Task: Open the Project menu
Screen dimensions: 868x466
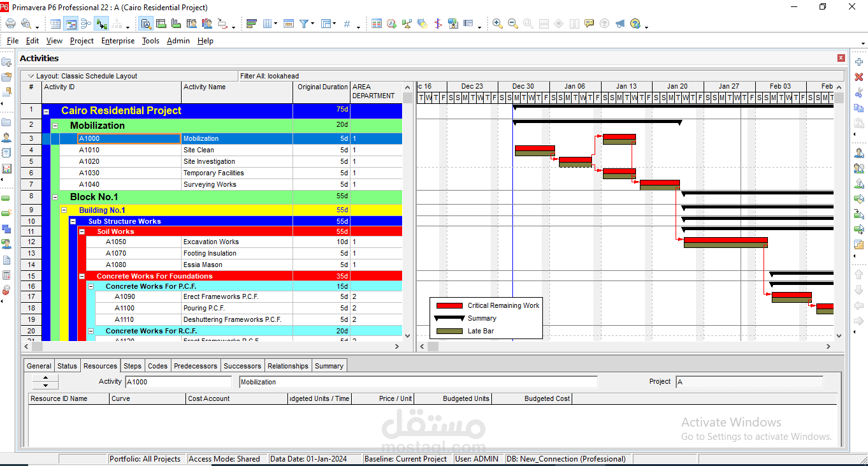Action: point(82,41)
